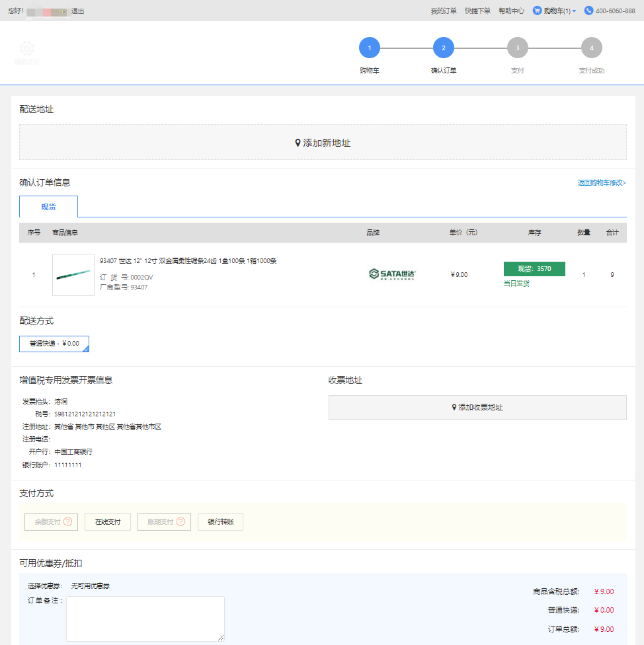Click 返回购物车修改 link
The image size is (644, 645).
(602, 183)
